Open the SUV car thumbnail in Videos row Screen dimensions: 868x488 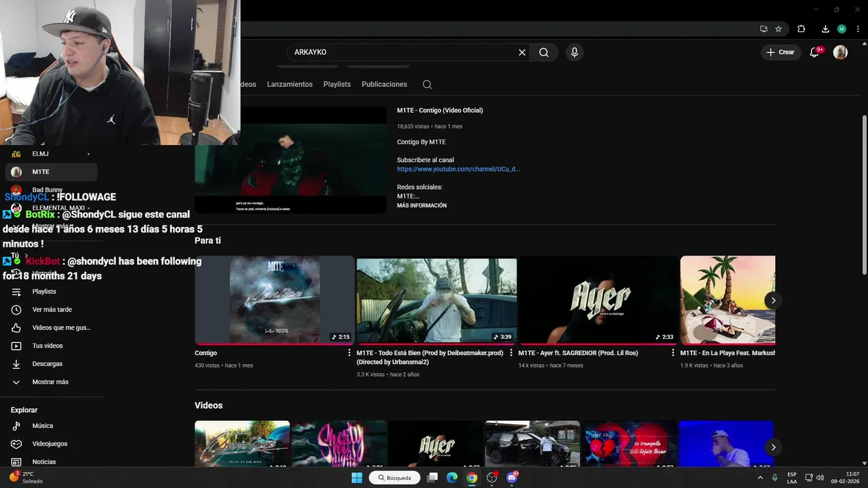[x=532, y=444]
